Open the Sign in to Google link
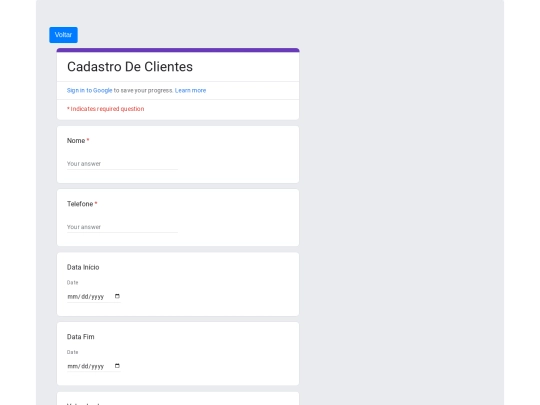Image resolution: width=540 pixels, height=405 pixels. [90, 90]
